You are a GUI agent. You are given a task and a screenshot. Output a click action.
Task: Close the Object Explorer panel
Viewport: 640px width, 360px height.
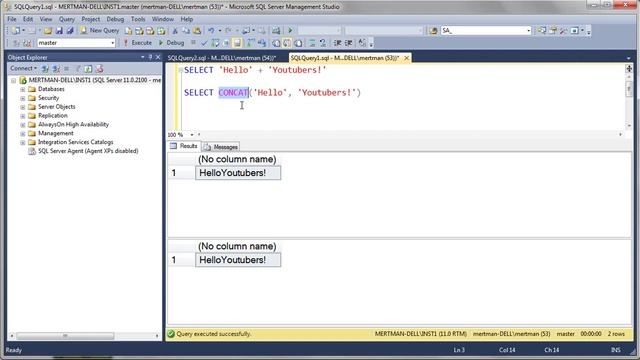point(158,57)
